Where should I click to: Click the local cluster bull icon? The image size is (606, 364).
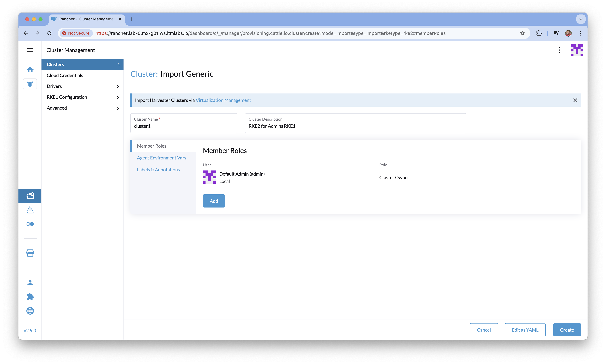(30, 84)
